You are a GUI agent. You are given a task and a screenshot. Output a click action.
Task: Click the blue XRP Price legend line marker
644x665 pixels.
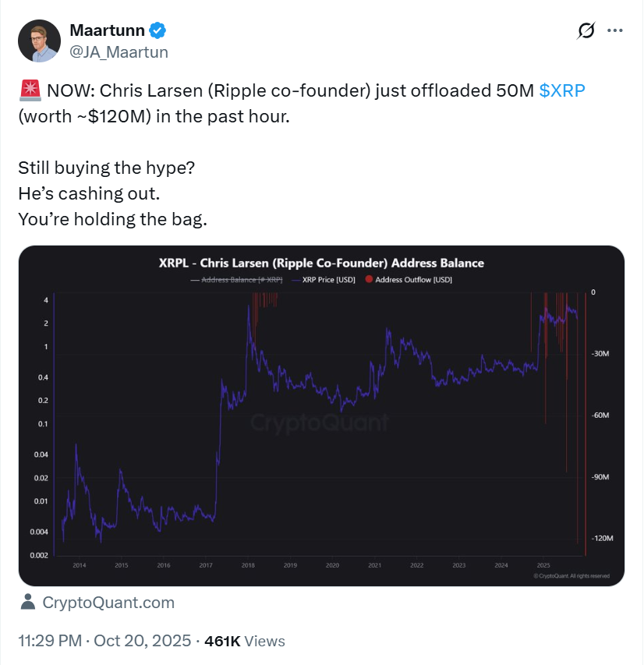coord(295,279)
